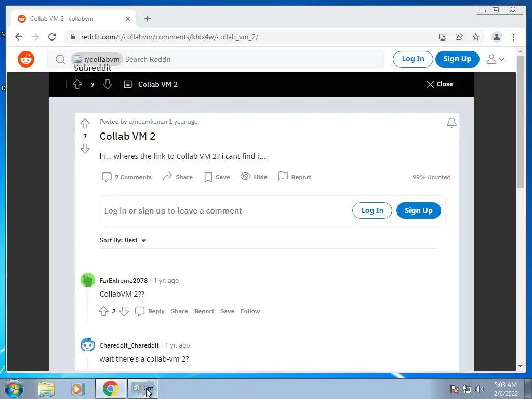Sign Up from the comment box
The height and width of the screenshot is (399, 532).
point(418,210)
